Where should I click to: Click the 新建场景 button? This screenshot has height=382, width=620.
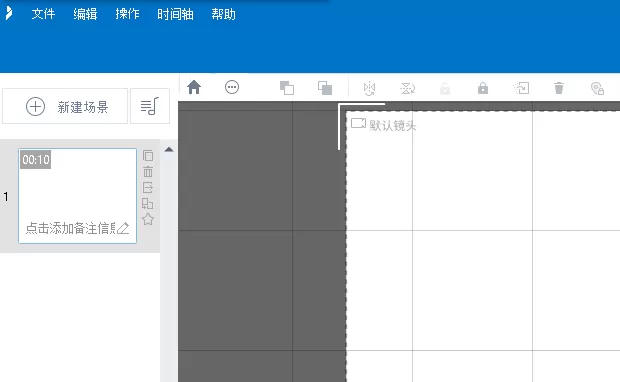(65, 106)
